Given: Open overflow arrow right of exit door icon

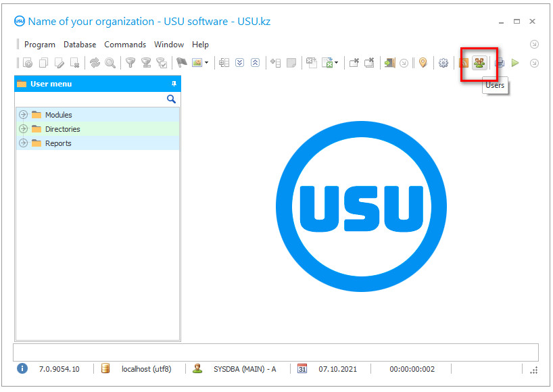Looking at the screenshot, I should click(404, 63).
